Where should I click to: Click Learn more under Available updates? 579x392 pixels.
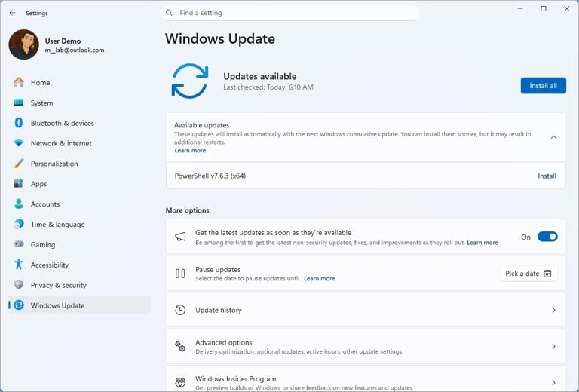coord(190,151)
